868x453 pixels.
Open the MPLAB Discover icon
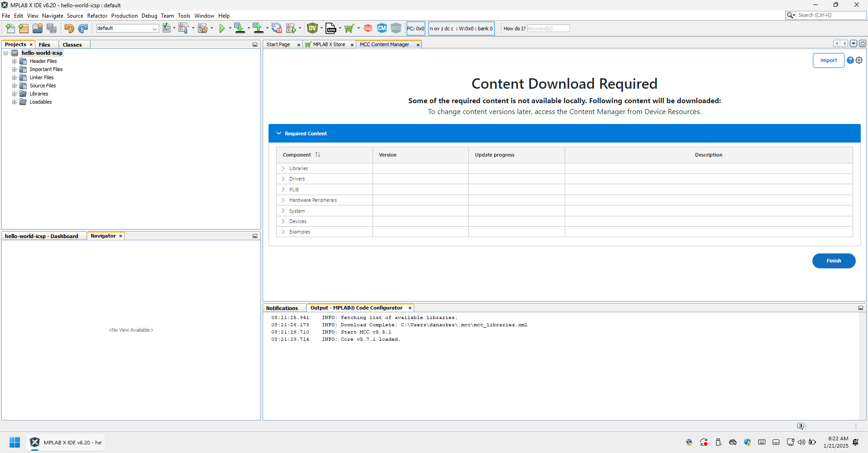click(368, 28)
